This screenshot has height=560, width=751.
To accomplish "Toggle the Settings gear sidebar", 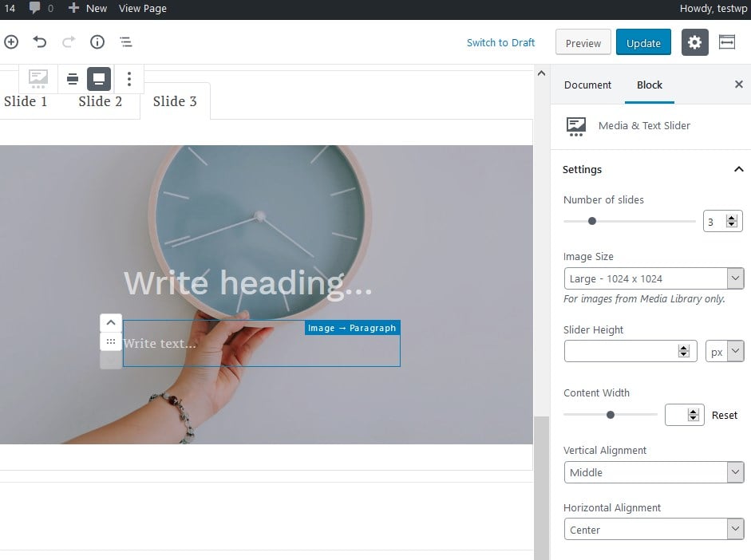I will pyautogui.click(x=694, y=43).
